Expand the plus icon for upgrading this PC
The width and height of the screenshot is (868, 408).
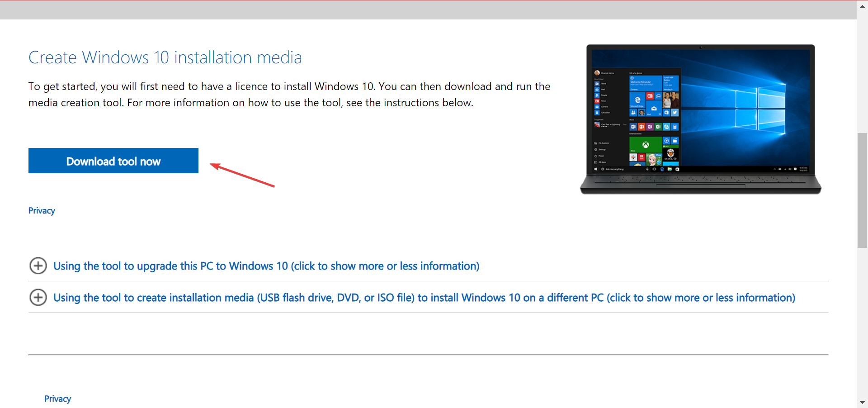[x=38, y=266]
